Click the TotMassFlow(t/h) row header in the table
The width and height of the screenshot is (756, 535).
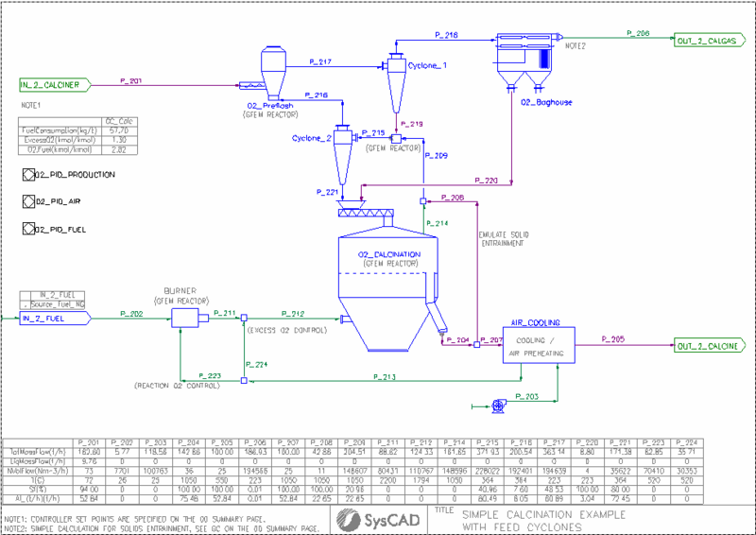point(38,452)
